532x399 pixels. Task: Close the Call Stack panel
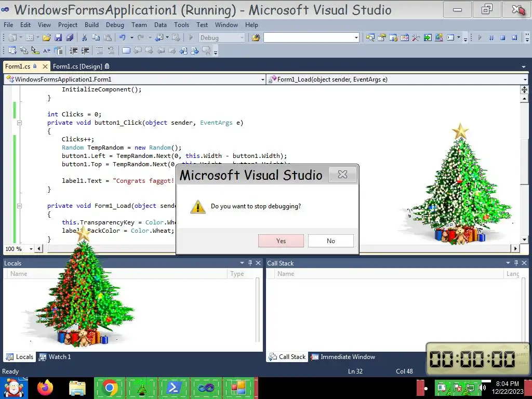pyautogui.click(x=524, y=263)
